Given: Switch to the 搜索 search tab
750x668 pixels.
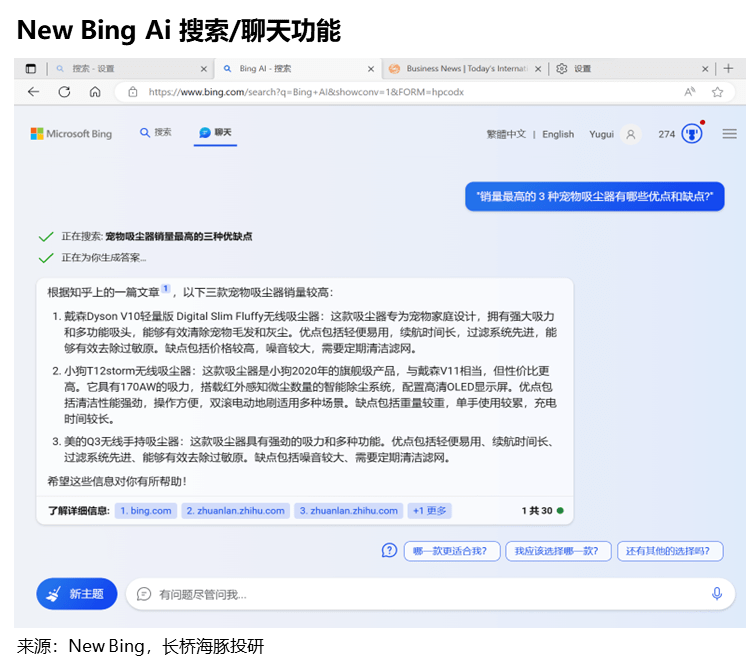Looking at the screenshot, I should pyautogui.click(x=156, y=133).
